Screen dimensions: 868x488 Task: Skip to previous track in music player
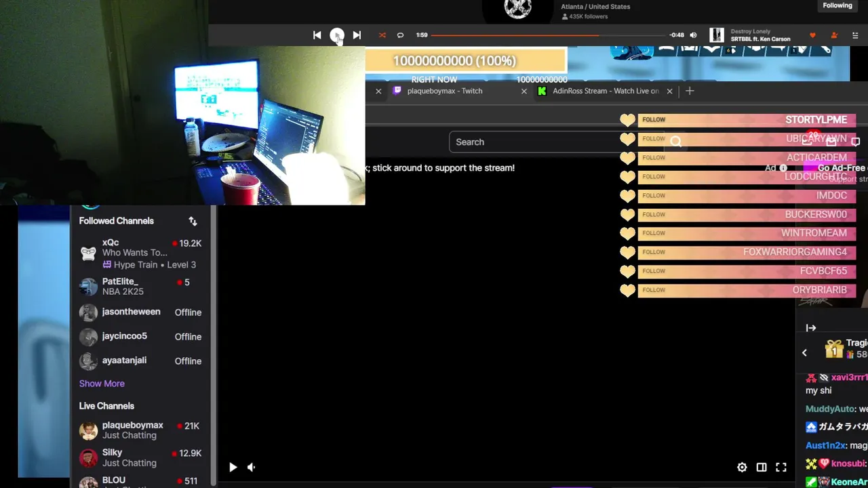coord(317,35)
